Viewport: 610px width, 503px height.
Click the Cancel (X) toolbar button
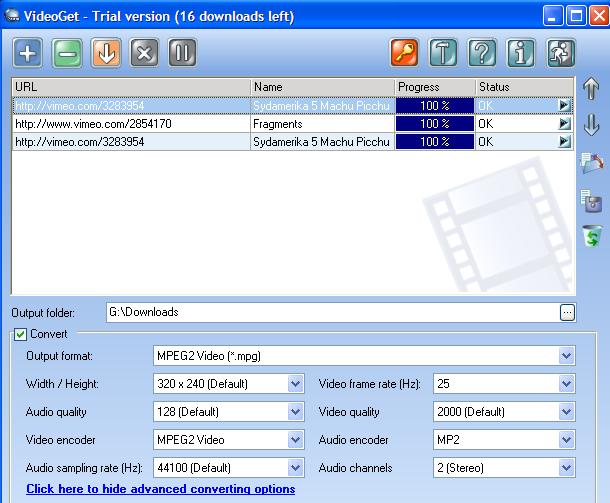pyautogui.click(x=144, y=53)
